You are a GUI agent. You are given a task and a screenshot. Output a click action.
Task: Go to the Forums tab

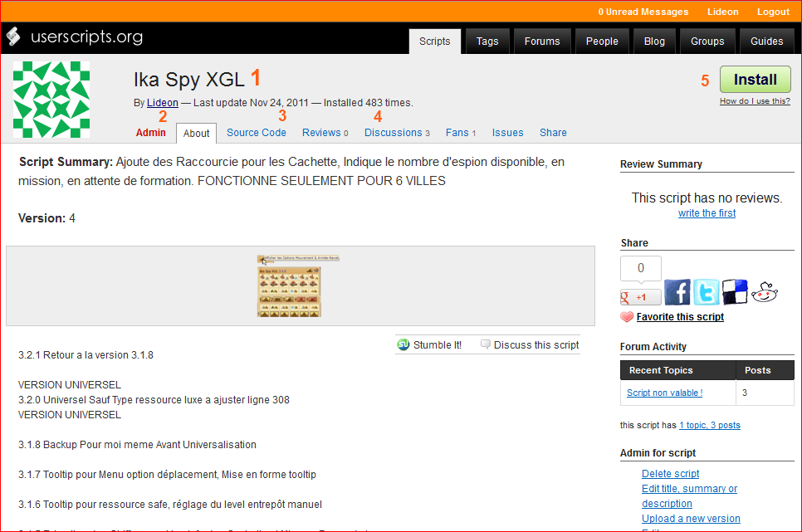(542, 41)
